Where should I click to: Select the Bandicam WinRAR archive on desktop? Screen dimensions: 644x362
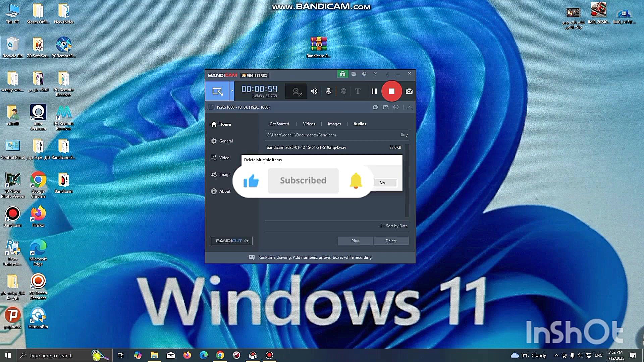[319, 47]
